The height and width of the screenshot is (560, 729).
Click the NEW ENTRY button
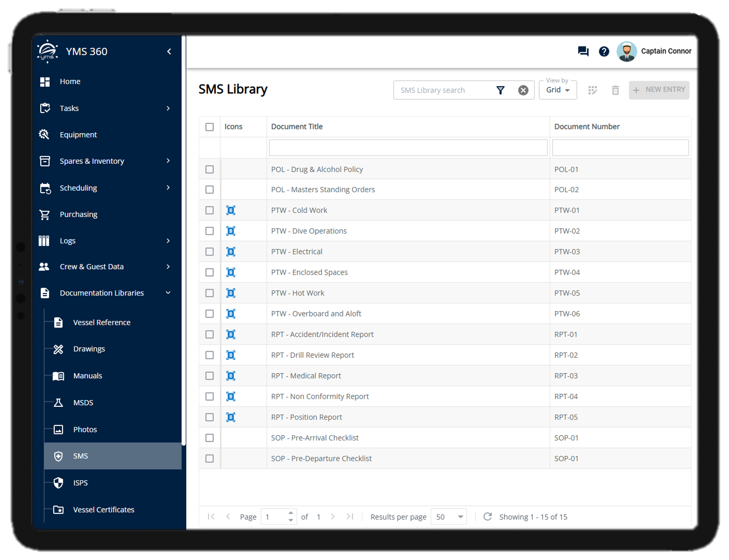click(x=659, y=90)
